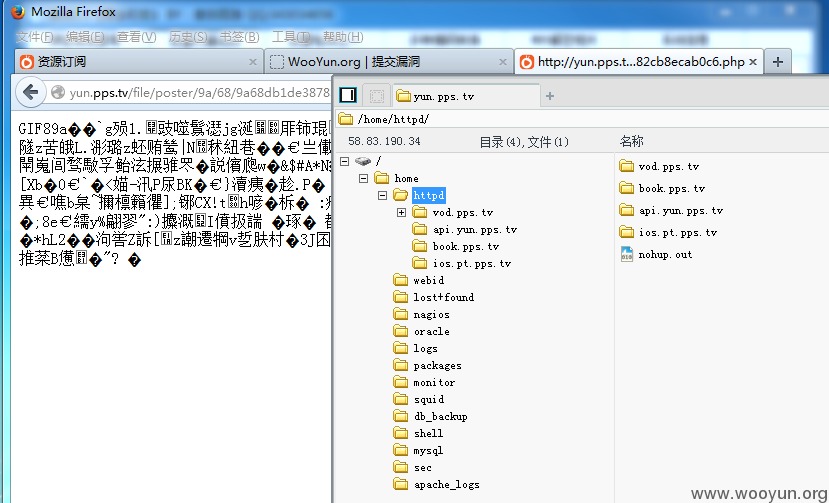
Task: Toggle the sidebar panel icon in file manager
Action: [x=348, y=95]
